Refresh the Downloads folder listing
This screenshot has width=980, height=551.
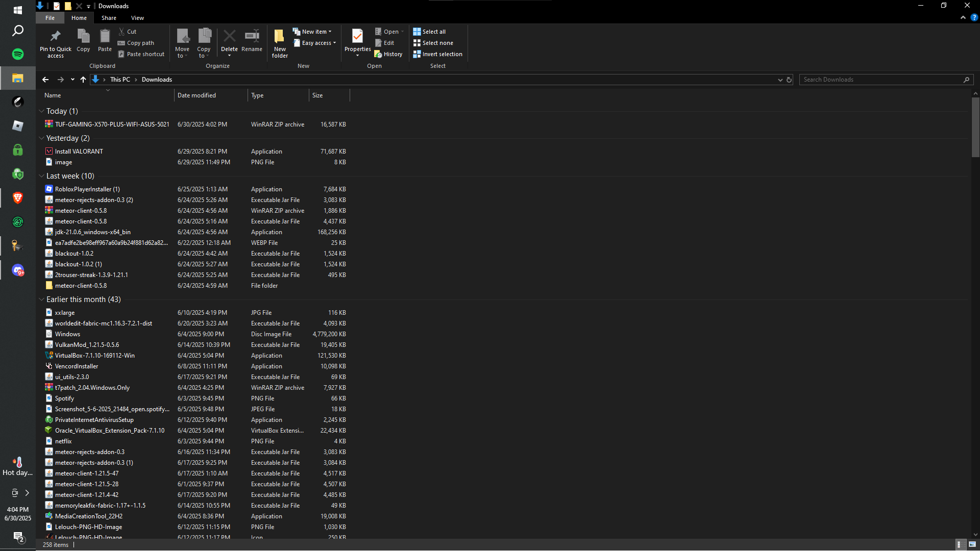[x=789, y=80]
